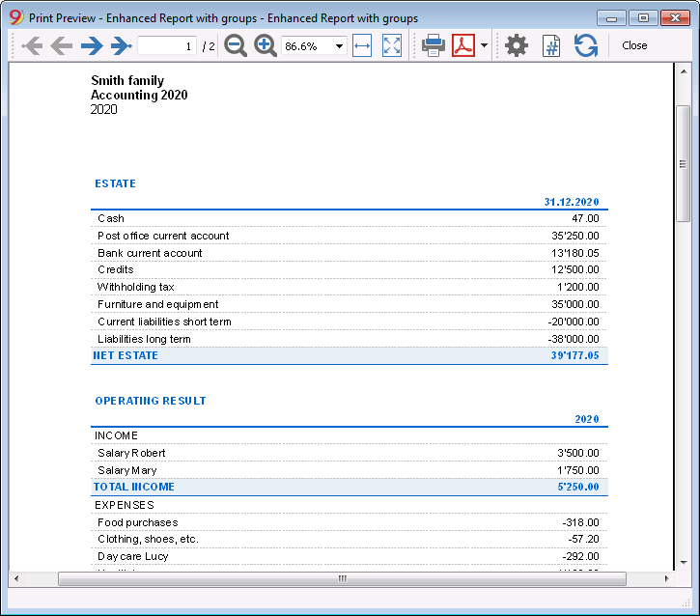Click the page number input field
The image size is (700, 616).
coord(167,46)
